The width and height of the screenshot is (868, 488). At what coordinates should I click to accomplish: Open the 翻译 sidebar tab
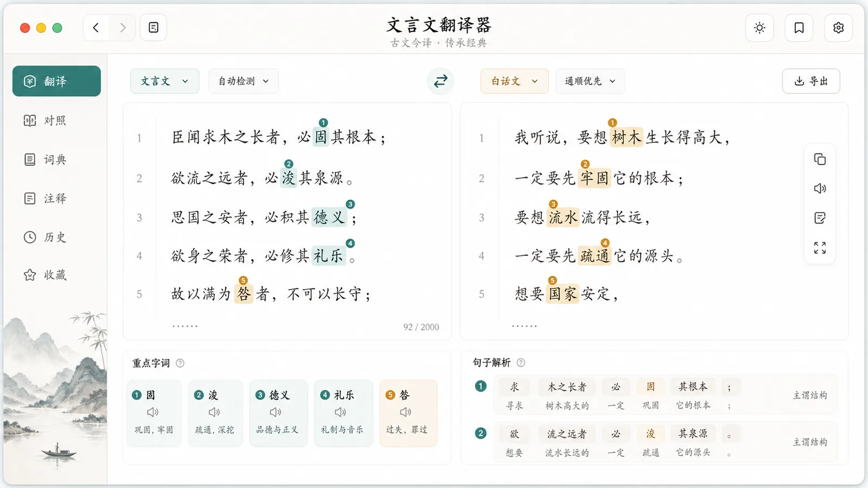pos(56,81)
